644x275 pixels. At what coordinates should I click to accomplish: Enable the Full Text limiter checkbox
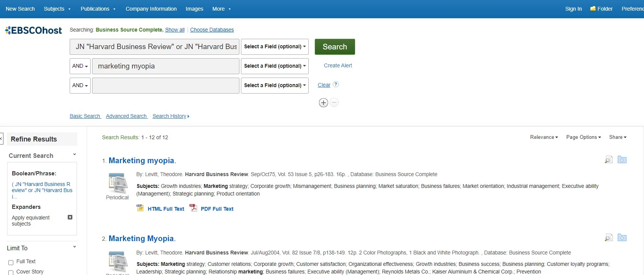pos(11,262)
